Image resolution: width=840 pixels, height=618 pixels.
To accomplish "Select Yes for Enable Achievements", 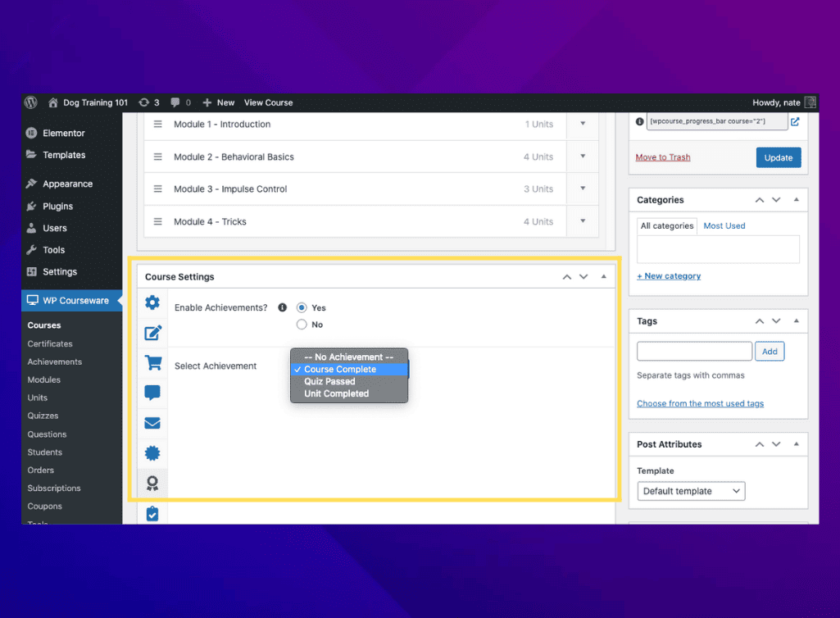I will pos(302,307).
